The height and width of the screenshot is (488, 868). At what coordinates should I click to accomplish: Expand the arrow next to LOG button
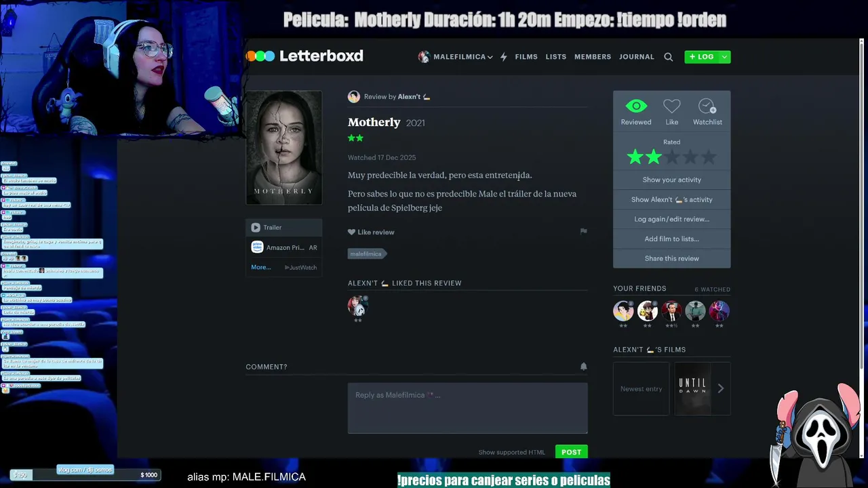(725, 57)
